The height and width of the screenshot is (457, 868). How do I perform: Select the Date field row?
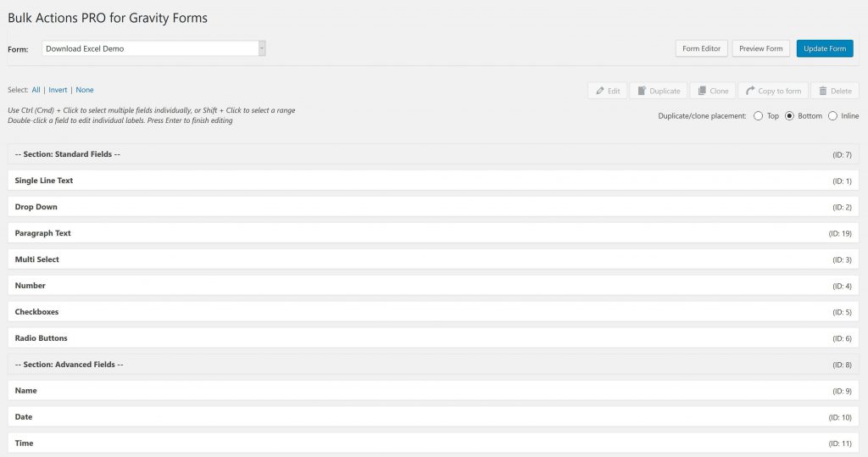pyautogui.click(x=433, y=417)
